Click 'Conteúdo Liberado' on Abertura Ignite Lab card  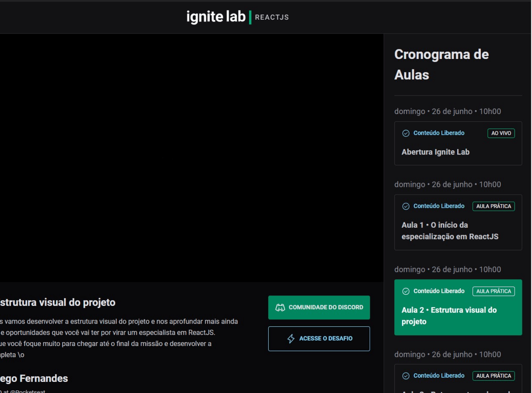439,133
